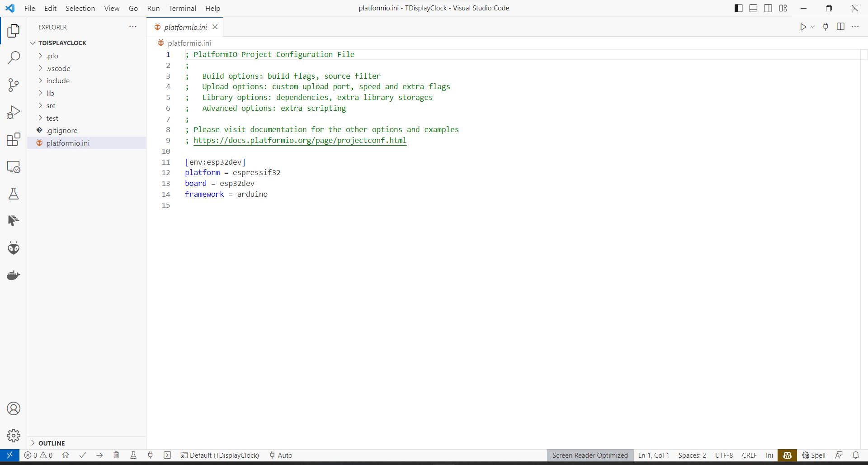Open Run and Debug view
868x465 pixels.
[14, 112]
